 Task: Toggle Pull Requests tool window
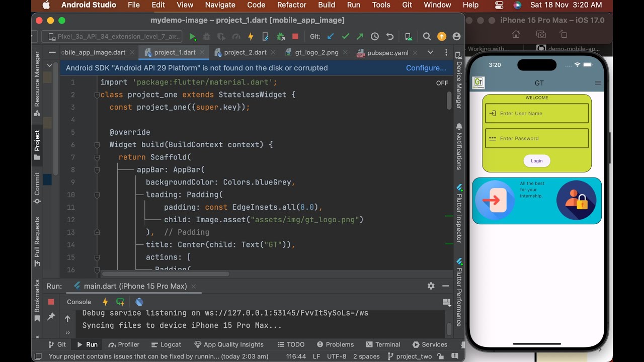point(37,241)
